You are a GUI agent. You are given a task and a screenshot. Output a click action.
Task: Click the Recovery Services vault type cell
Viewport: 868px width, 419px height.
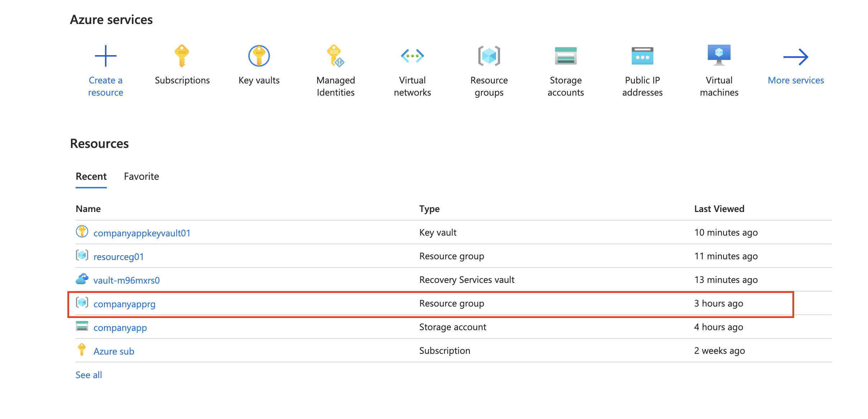[x=467, y=280]
